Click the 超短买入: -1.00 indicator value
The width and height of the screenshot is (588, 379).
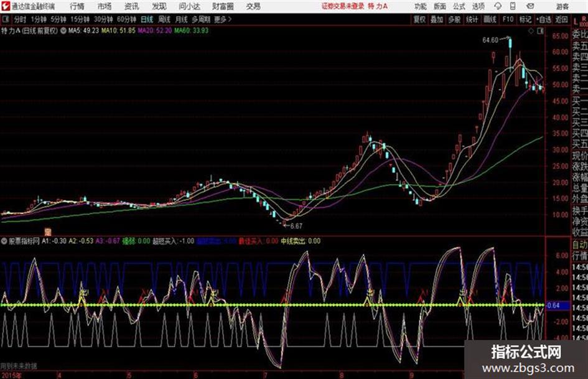click(173, 241)
